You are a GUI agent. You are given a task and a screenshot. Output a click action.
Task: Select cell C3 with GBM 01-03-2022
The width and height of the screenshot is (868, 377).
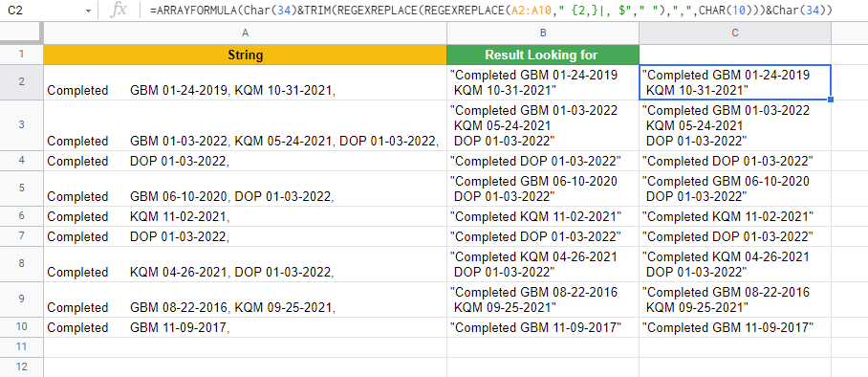[735, 125]
